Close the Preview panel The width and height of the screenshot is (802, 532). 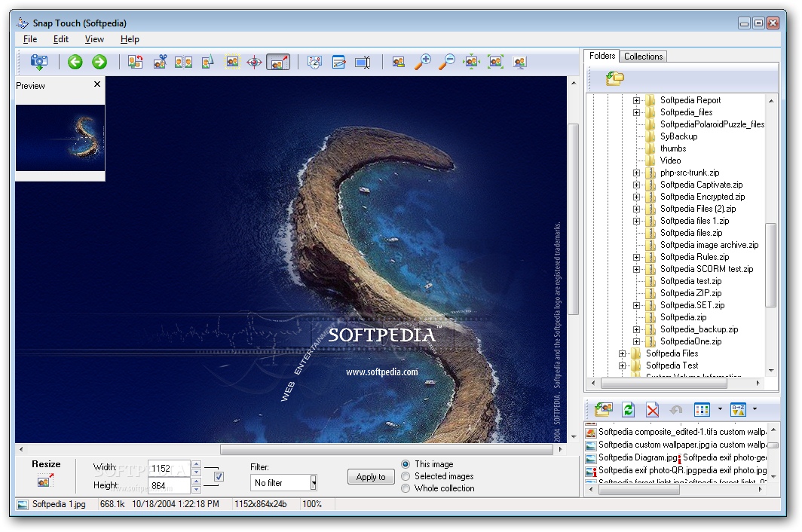click(97, 84)
